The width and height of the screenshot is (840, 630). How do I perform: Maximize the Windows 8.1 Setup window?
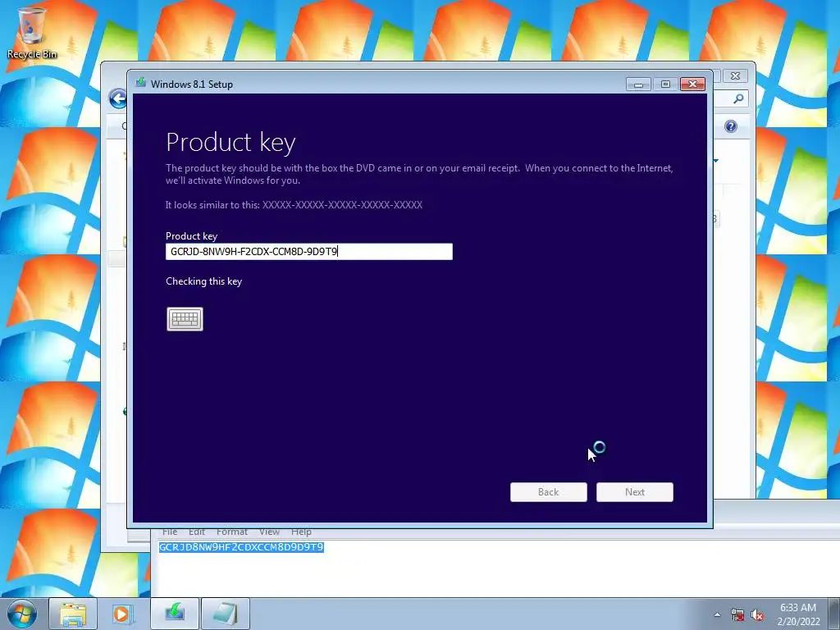click(665, 84)
